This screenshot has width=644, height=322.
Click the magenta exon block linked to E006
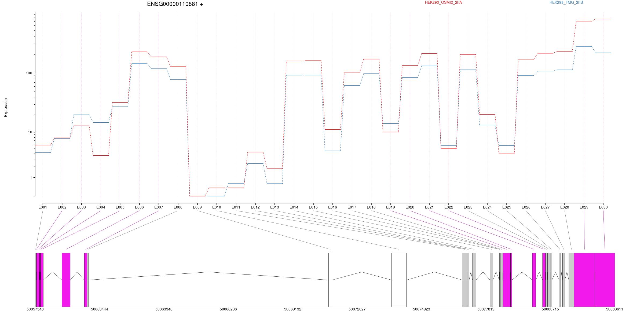pyautogui.click(x=66, y=280)
